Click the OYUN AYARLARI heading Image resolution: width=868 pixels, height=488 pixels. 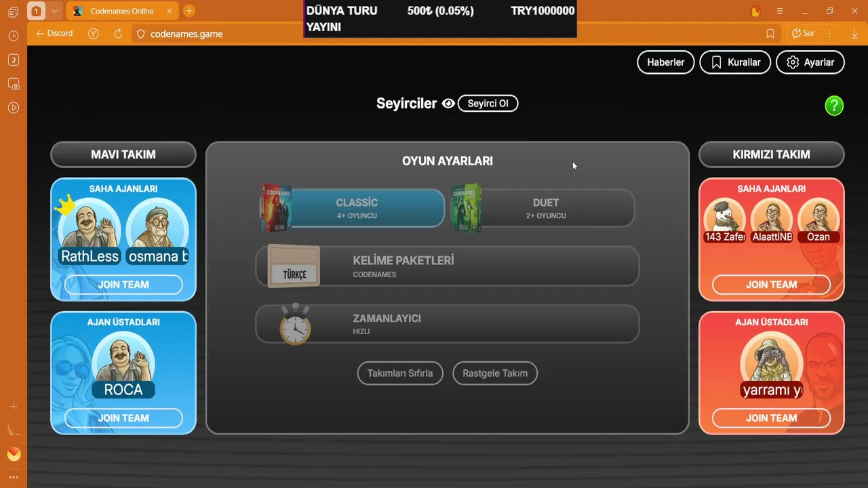448,161
